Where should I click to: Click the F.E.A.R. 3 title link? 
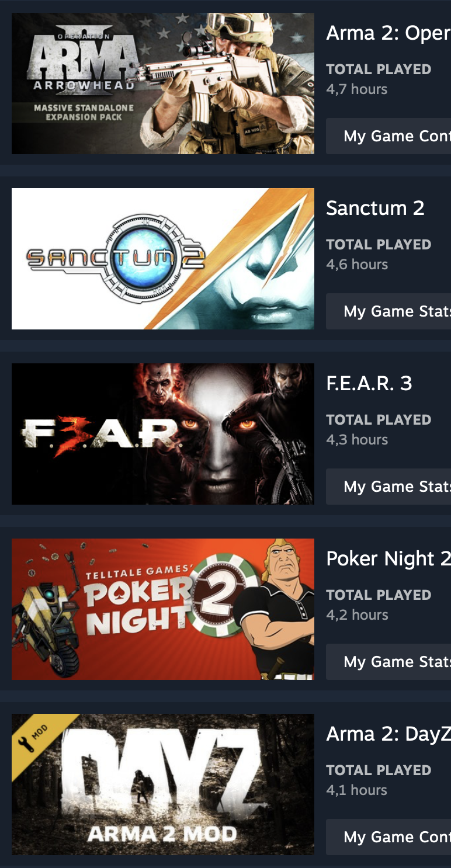(369, 383)
